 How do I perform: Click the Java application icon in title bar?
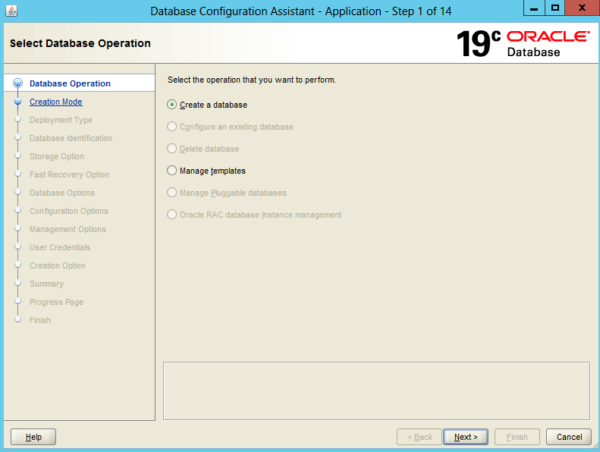pos(11,11)
